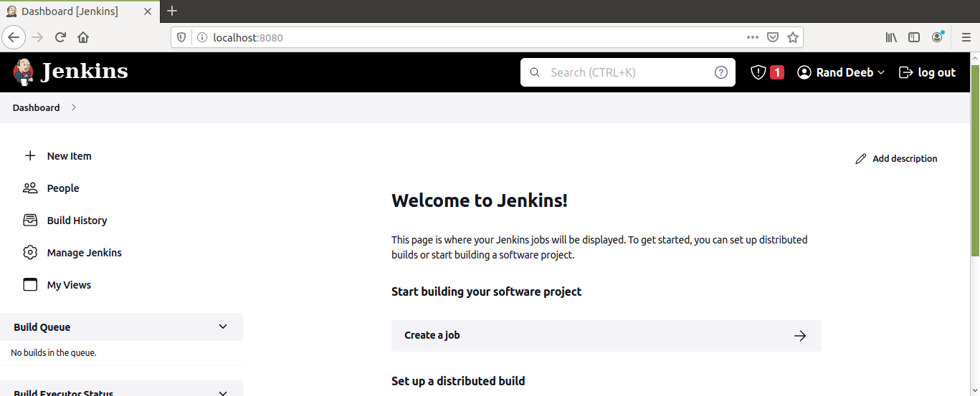Open a new browser tab with plus

pyautogui.click(x=172, y=11)
